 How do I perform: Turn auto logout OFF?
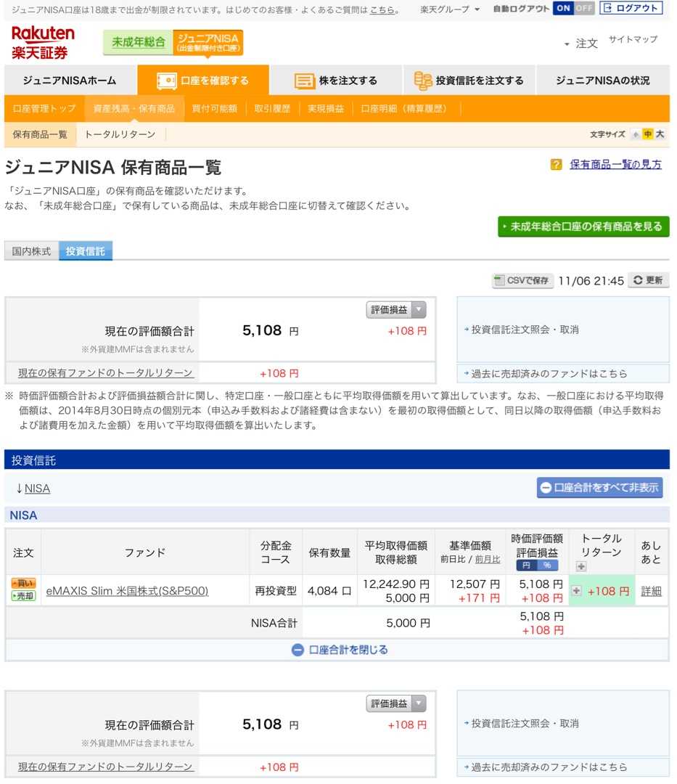(x=583, y=8)
